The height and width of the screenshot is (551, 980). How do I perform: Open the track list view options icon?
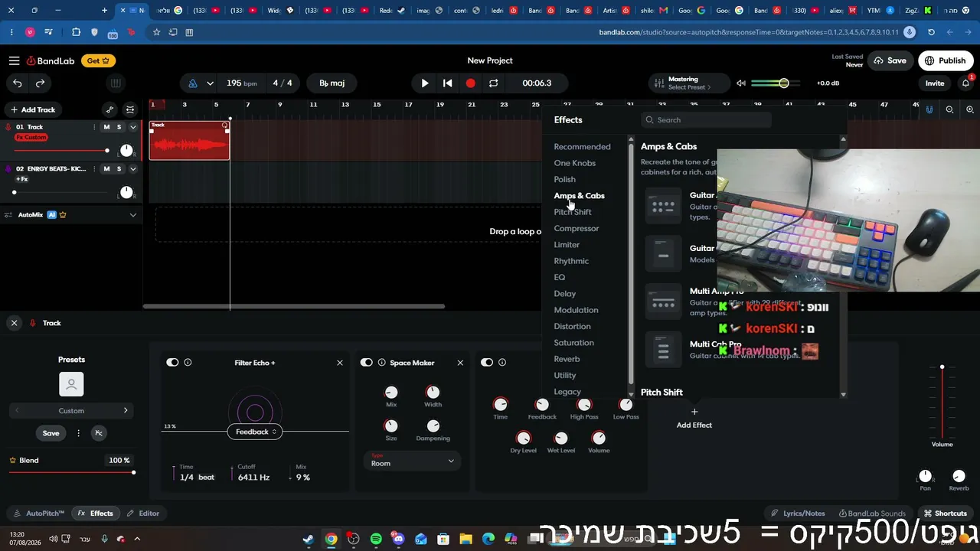[130, 109]
